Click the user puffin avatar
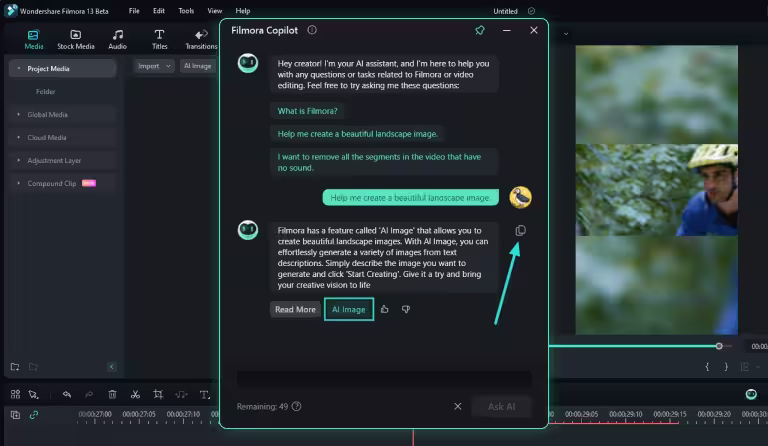Image resolution: width=768 pixels, height=446 pixels. pyautogui.click(x=520, y=197)
